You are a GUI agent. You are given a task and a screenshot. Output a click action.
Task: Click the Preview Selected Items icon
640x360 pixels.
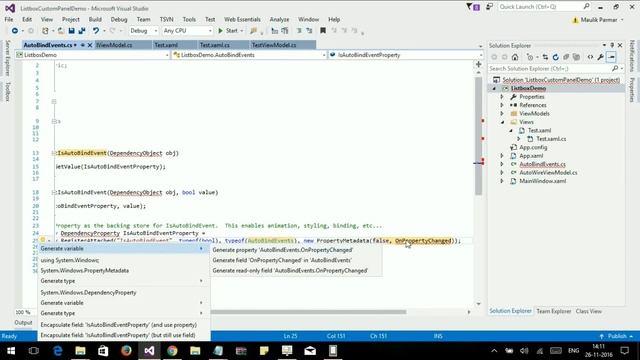(611, 57)
